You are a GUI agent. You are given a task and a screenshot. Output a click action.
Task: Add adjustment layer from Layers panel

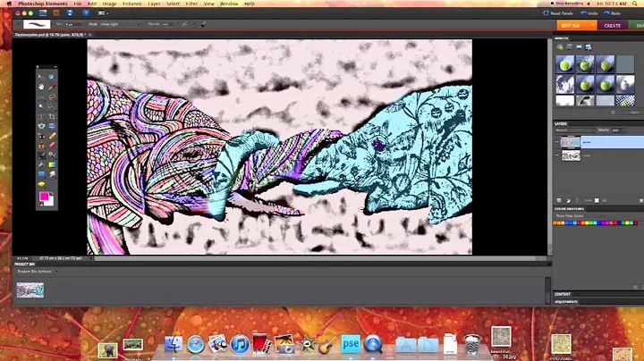tap(569, 200)
